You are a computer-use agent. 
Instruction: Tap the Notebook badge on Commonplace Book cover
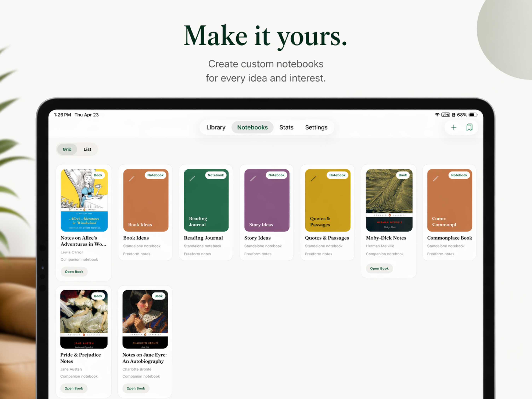tap(459, 175)
